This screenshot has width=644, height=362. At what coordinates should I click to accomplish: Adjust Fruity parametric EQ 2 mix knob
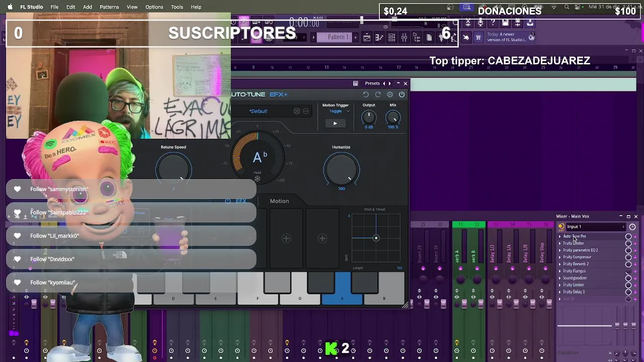[x=628, y=250]
